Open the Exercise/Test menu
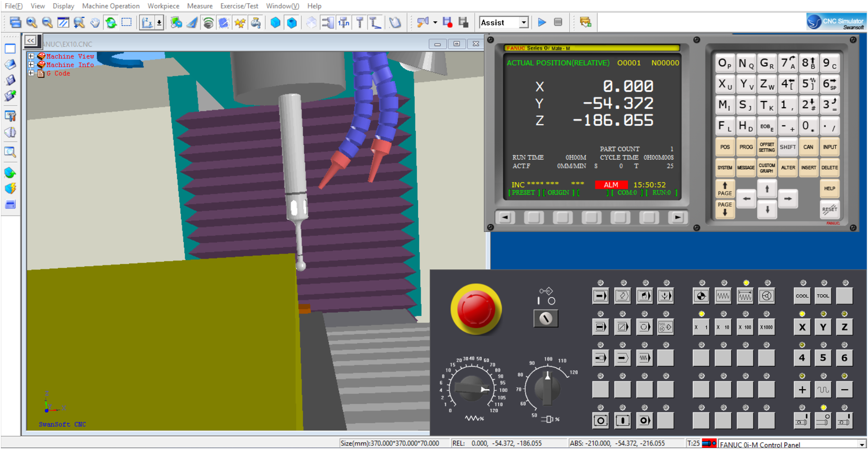Image resolution: width=868 pixels, height=449 pixels. (239, 6)
